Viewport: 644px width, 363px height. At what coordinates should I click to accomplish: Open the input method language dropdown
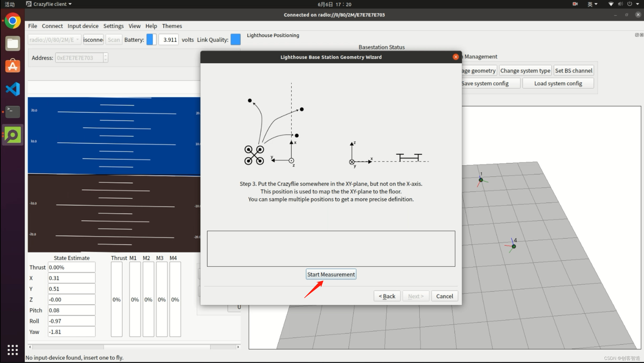pyautogui.click(x=592, y=4)
